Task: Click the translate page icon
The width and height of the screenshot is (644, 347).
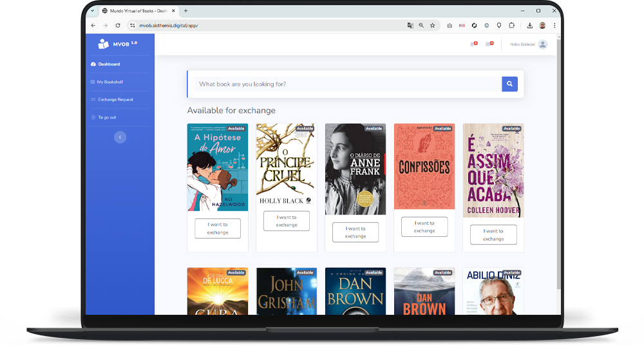Action: pyautogui.click(x=410, y=25)
